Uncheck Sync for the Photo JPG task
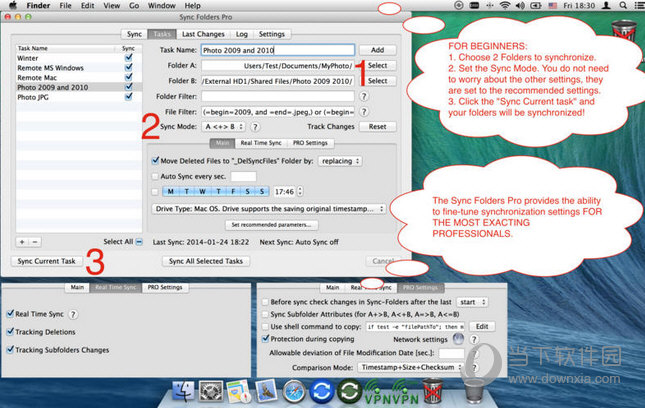Screen dimensions: 645x408 coord(129,97)
